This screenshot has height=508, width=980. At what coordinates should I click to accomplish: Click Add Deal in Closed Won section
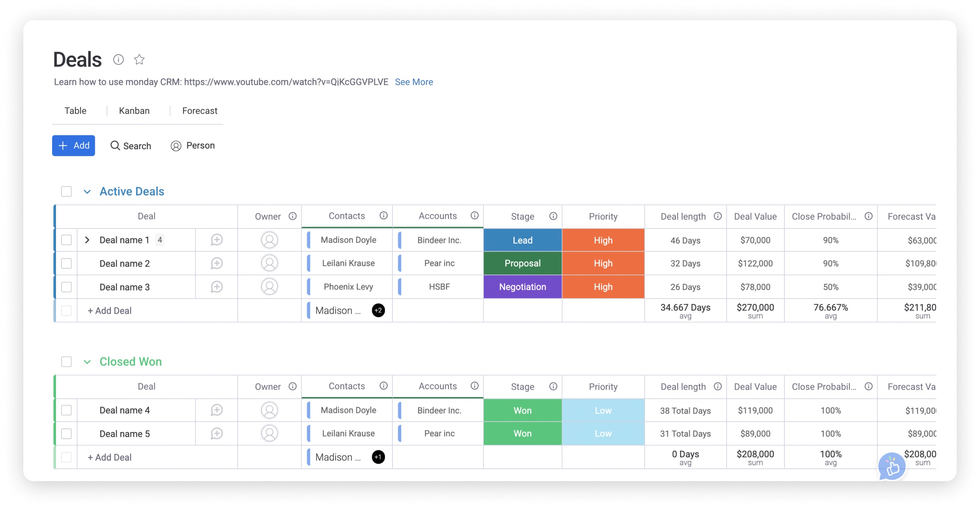pyautogui.click(x=109, y=457)
